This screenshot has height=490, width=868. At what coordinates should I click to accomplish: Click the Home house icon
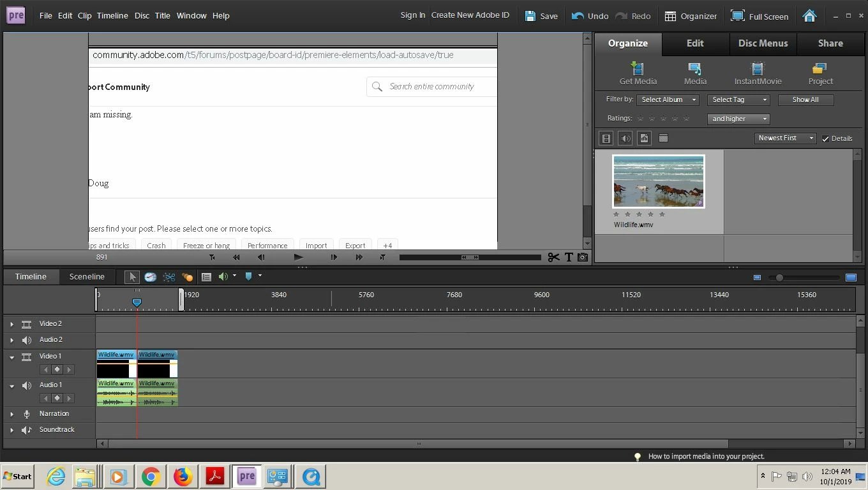pyautogui.click(x=809, y=16)
